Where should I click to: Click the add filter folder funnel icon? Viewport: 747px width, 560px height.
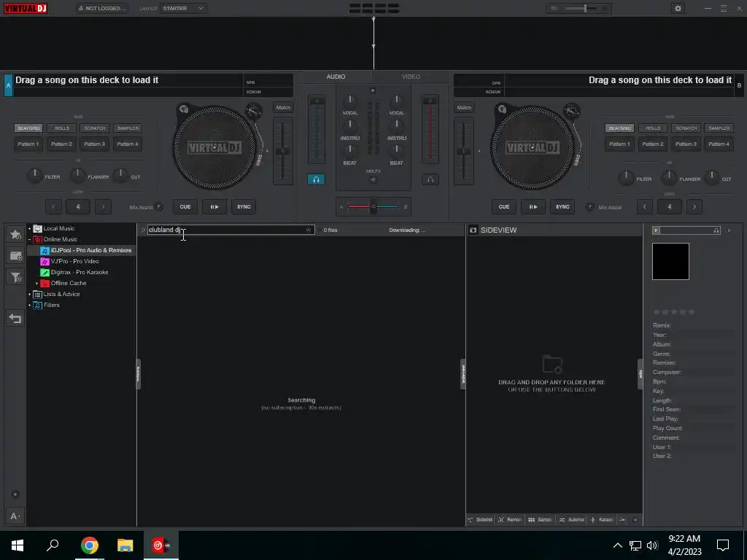click(15, 277)
